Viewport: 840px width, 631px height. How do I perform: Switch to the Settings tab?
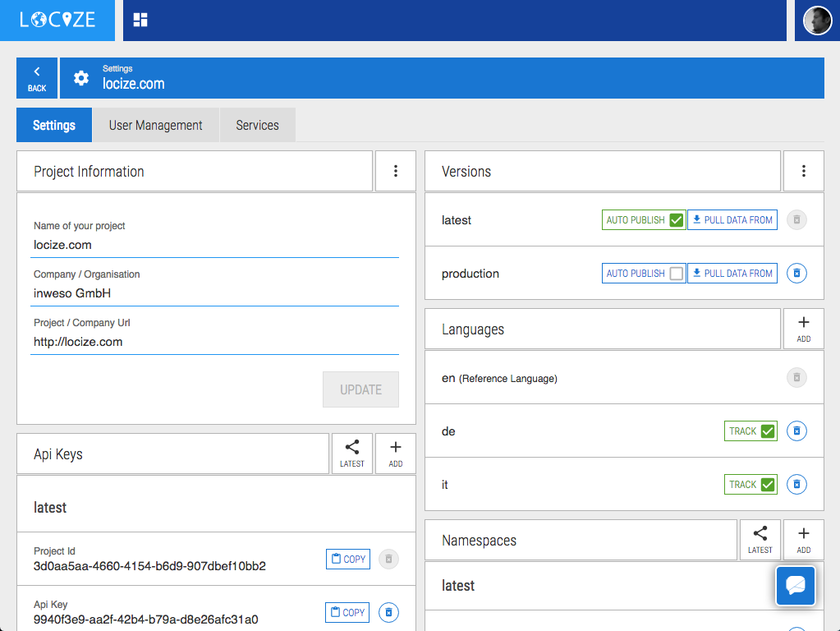point(54,125)
